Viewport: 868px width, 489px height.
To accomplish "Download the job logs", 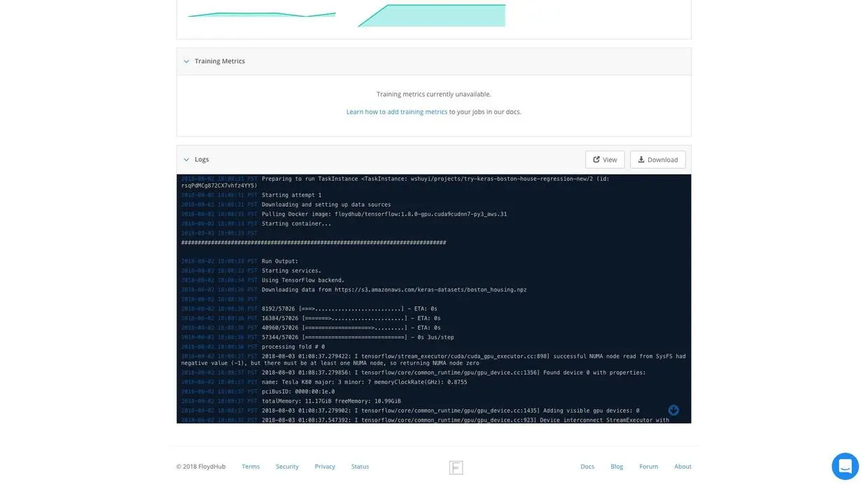I will point(658,160).
